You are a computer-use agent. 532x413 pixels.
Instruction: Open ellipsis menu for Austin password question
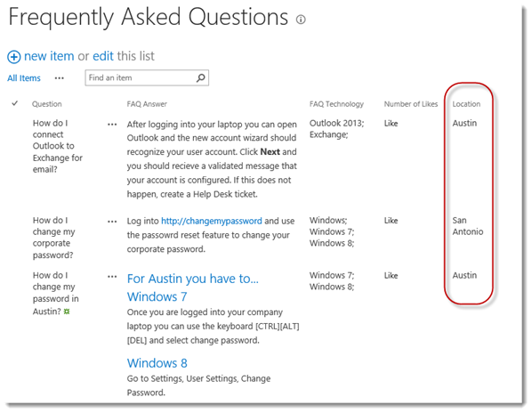point(112,277)
